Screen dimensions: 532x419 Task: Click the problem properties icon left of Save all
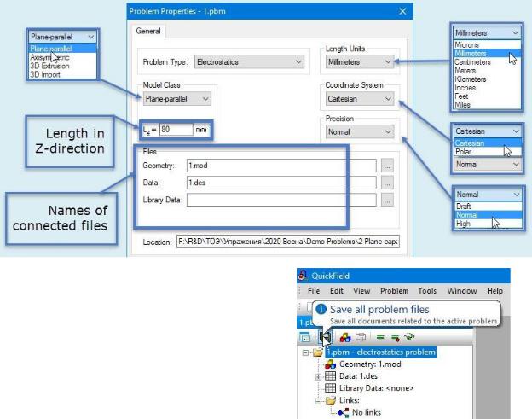pyautogui.click(x=305, y=337)
